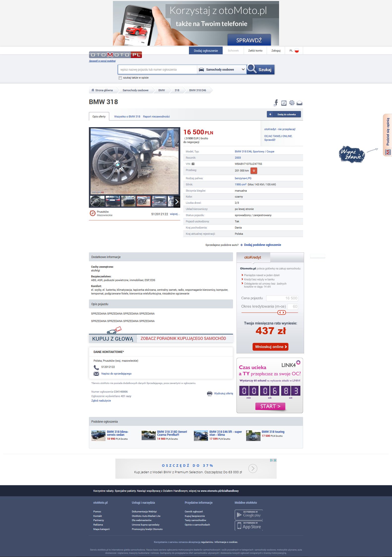This screenshot has width=392, height=557.
Task: Click the plus icon on Dodaj do schowka
Action: [270, 115]
